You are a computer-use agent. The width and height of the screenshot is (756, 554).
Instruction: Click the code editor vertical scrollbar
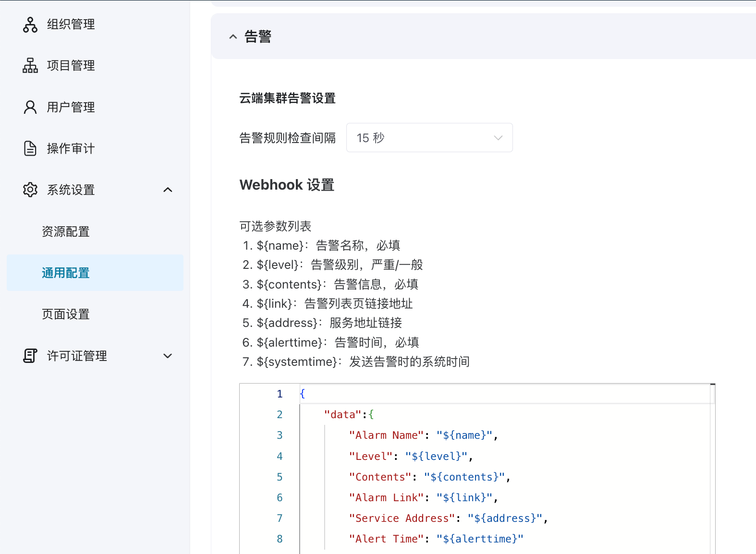(x=713, y=469)
